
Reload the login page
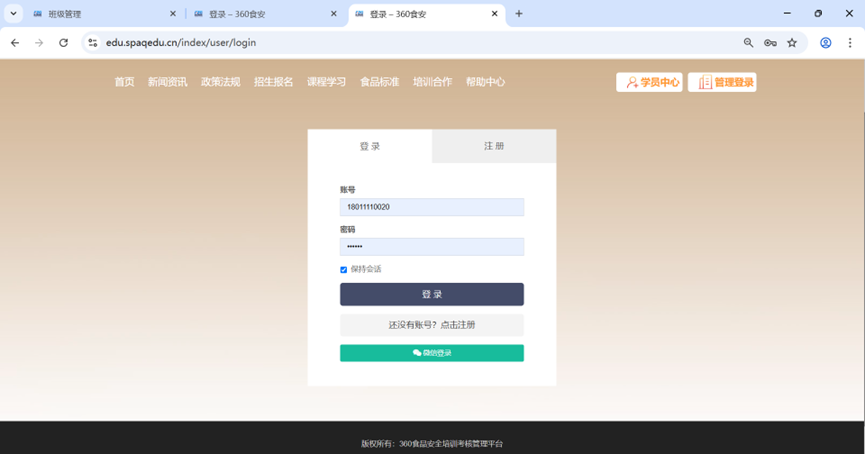click(63, 43)
